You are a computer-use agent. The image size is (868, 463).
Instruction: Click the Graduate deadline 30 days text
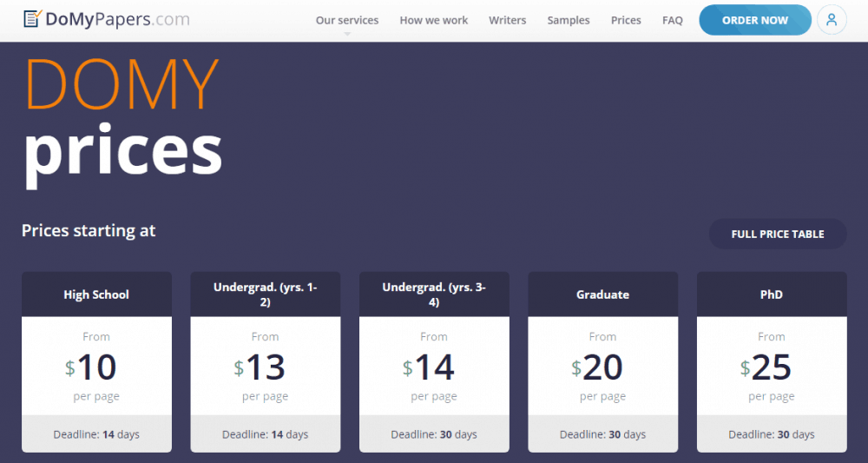click(603, 434)
